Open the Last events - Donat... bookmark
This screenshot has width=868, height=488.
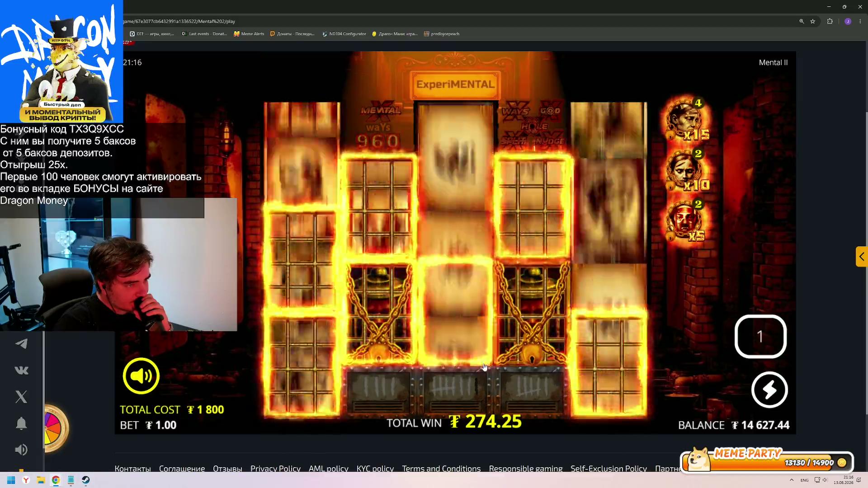click(204, 34)
